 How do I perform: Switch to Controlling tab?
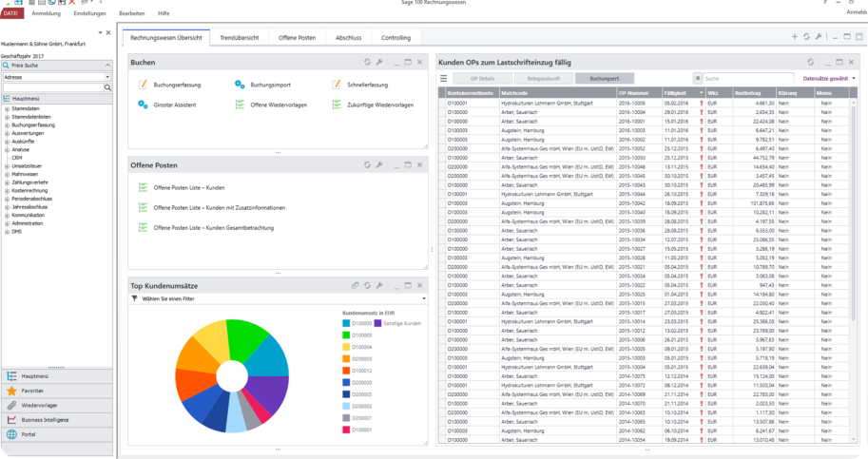(395, 38)
